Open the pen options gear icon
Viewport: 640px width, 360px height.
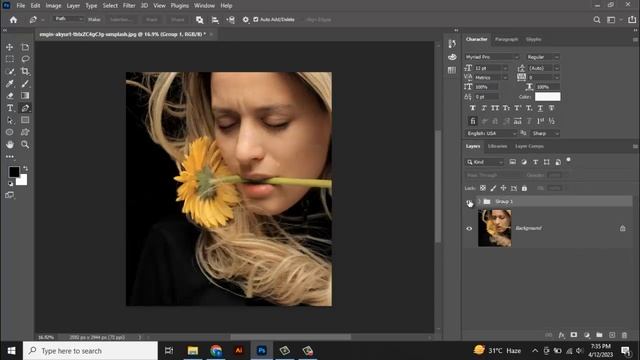coord(245,20)
